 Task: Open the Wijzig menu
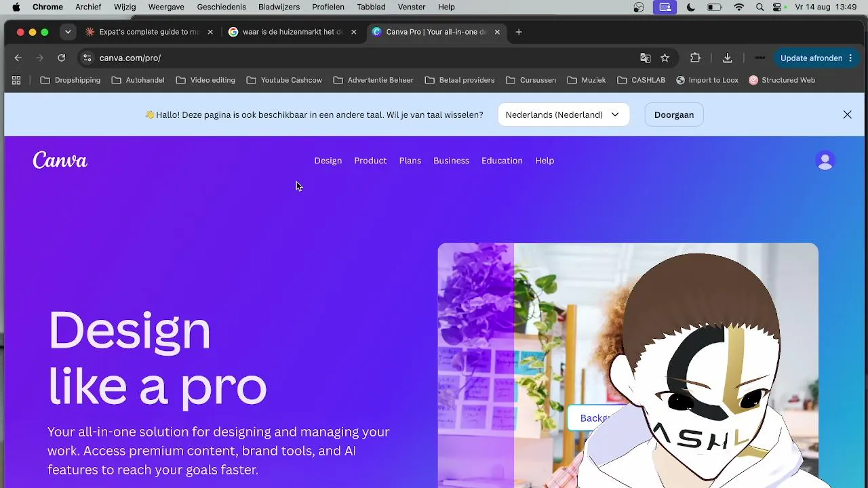(125, 7)
